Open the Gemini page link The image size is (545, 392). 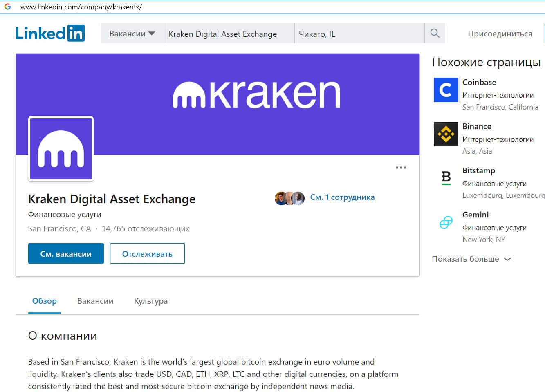(475, 215)
